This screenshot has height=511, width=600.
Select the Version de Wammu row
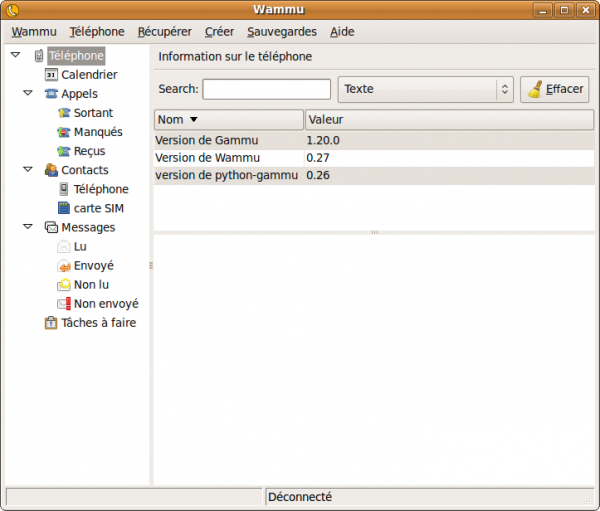pos(374,158)
